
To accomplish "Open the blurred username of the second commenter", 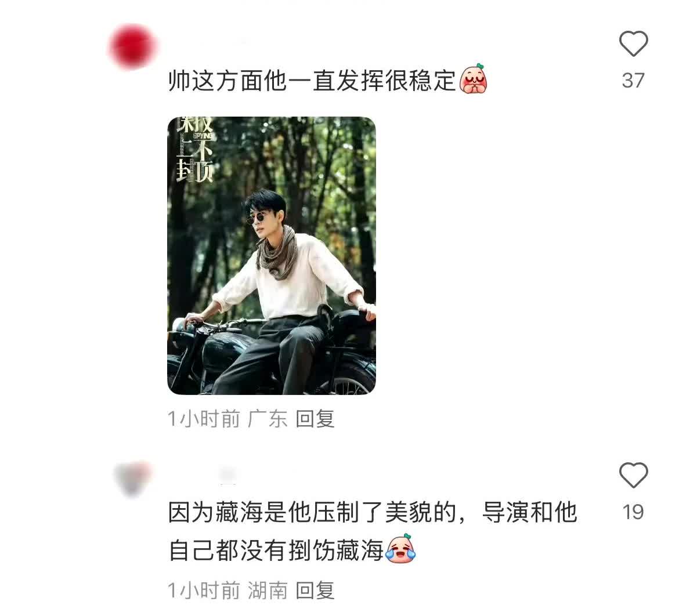I will point(228,475).
